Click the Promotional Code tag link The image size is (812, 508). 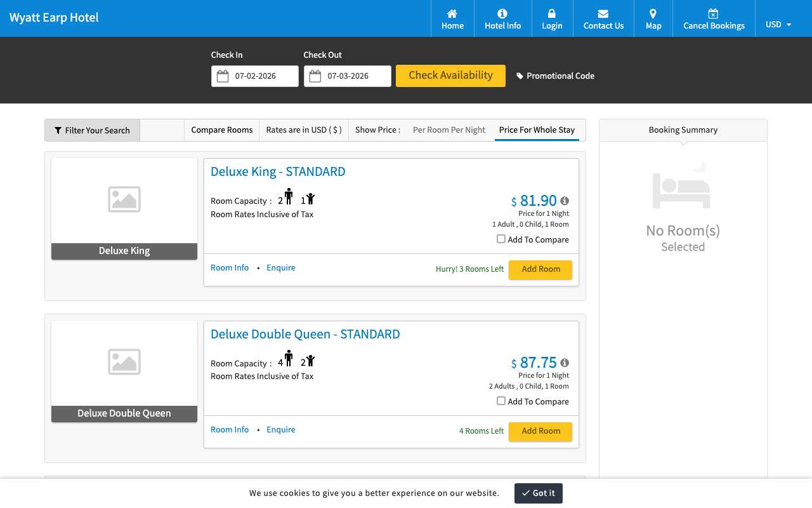[x=556, y=76]
